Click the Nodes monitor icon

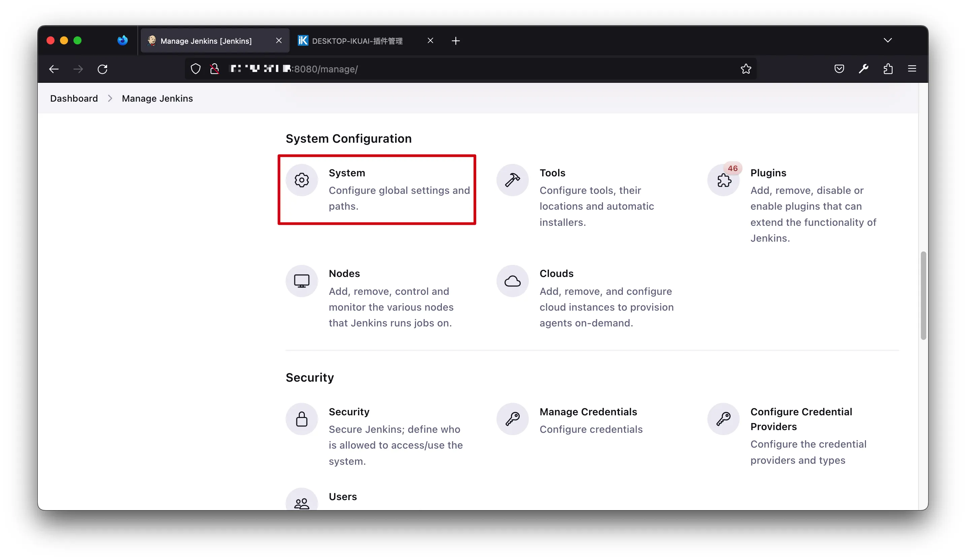(302, 281)
